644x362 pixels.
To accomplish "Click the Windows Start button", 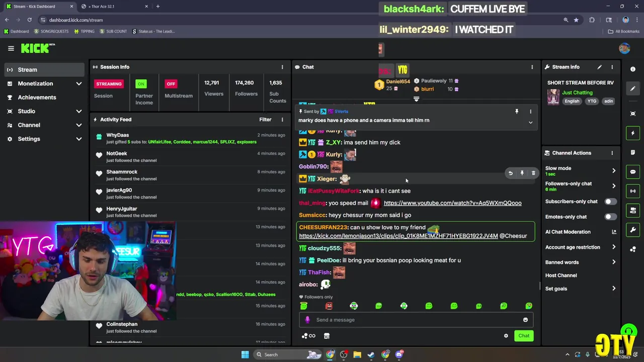I will pyautogui.click(x=245, y=354).
